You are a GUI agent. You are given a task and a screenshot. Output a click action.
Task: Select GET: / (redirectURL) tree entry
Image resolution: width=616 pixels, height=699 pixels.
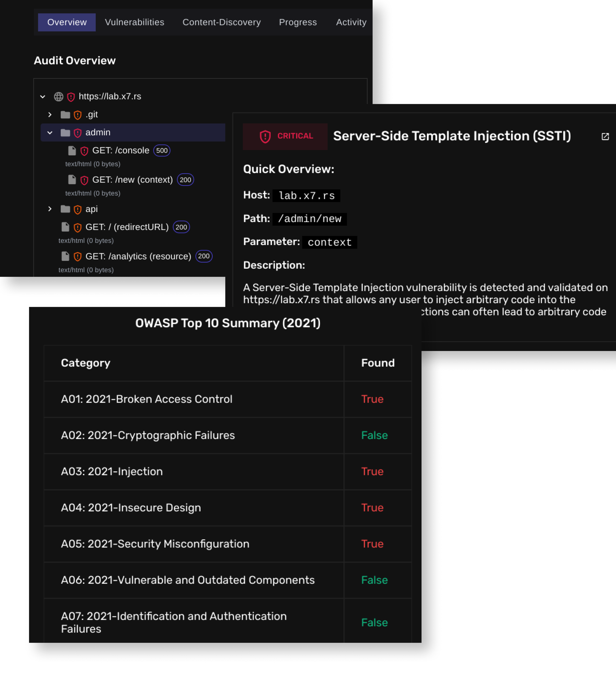click(127, 227)
